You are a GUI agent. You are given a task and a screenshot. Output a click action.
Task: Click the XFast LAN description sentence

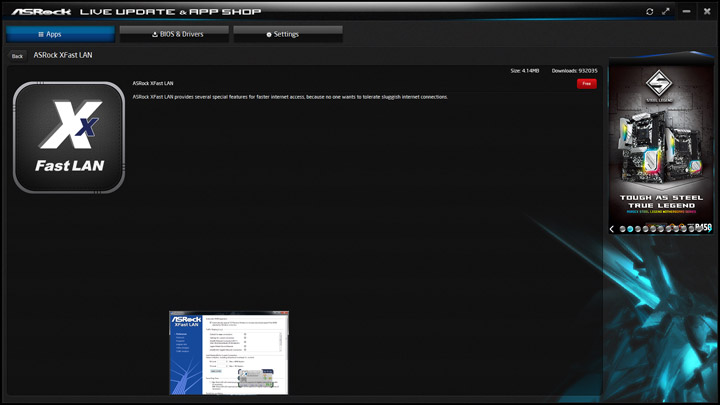pos(290,97)
